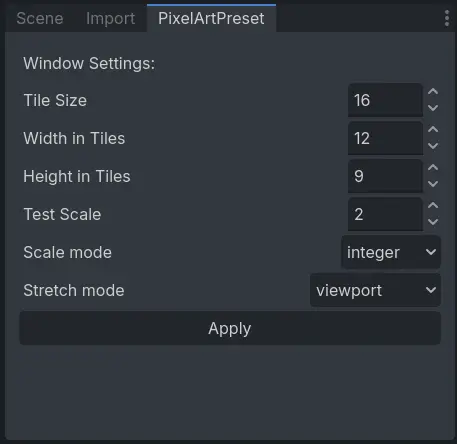
Task: Click the Apply button
Action: pos(230,328)
